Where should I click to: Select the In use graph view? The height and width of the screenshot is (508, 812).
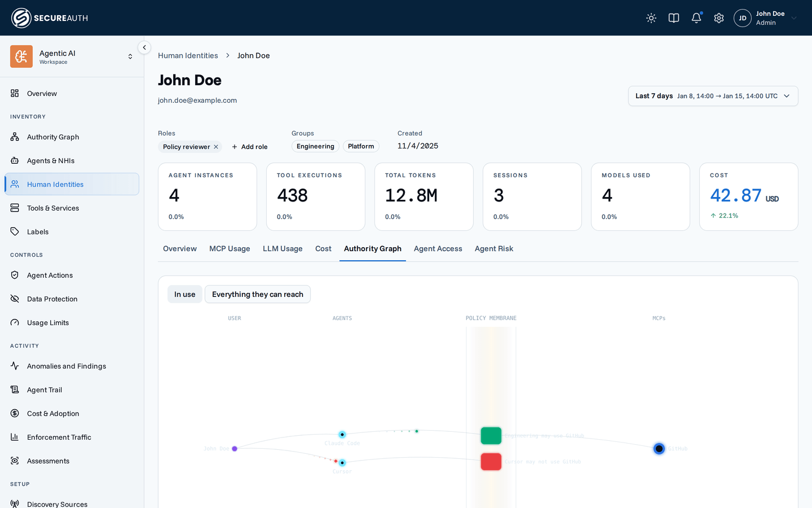click(185, 294)
